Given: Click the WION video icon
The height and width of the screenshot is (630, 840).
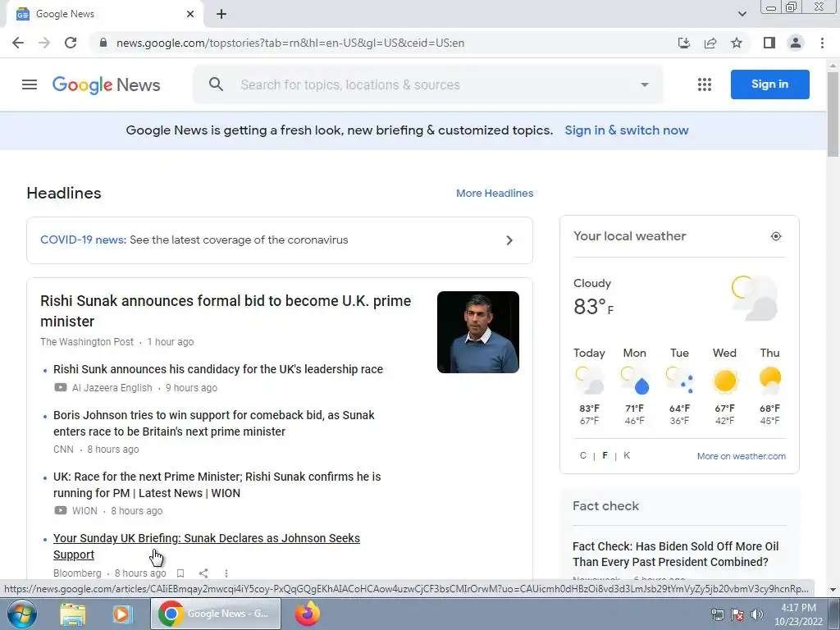Looking at the screenshot, I should tap(61, 510).
